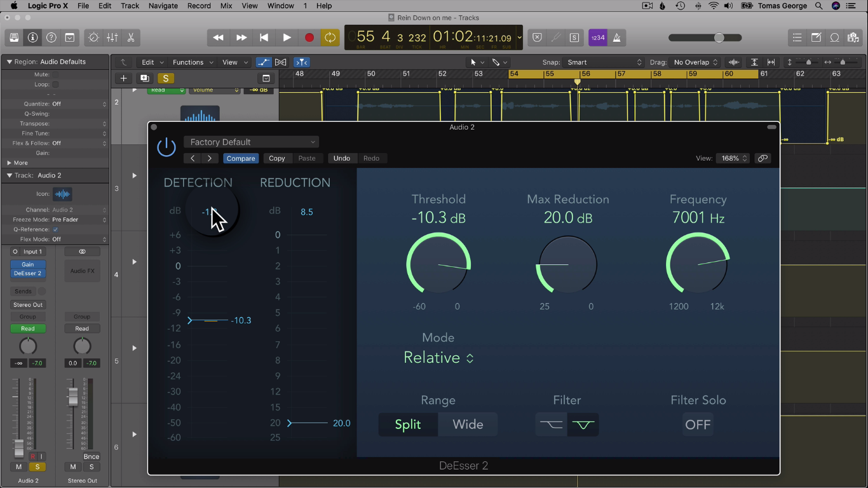Open the Library panel icon
The image size is (868, 488).
(14, 37)
